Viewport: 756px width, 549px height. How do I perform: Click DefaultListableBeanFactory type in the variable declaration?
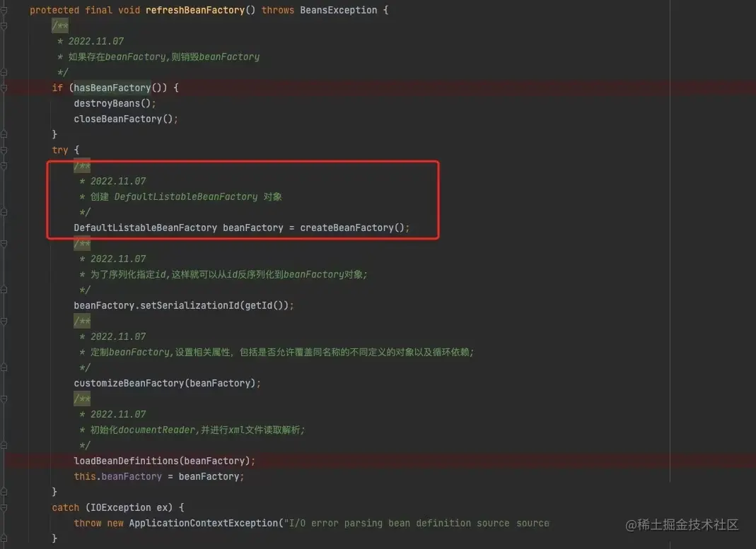[145, 228]
